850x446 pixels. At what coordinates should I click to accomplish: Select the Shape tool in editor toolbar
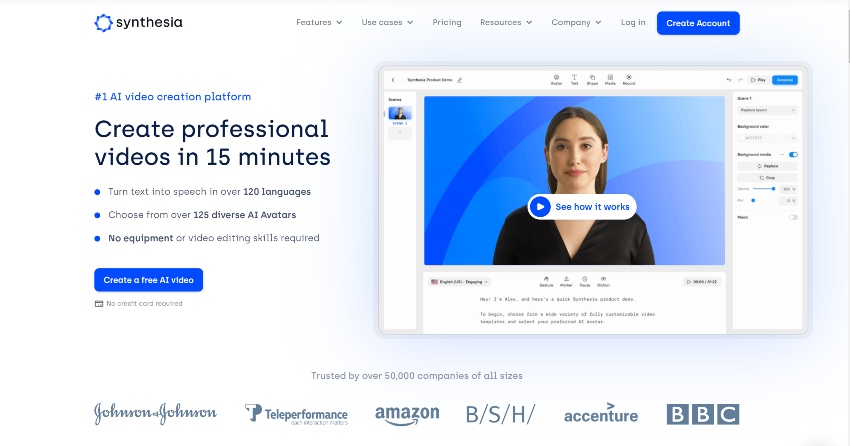(593, 80)
